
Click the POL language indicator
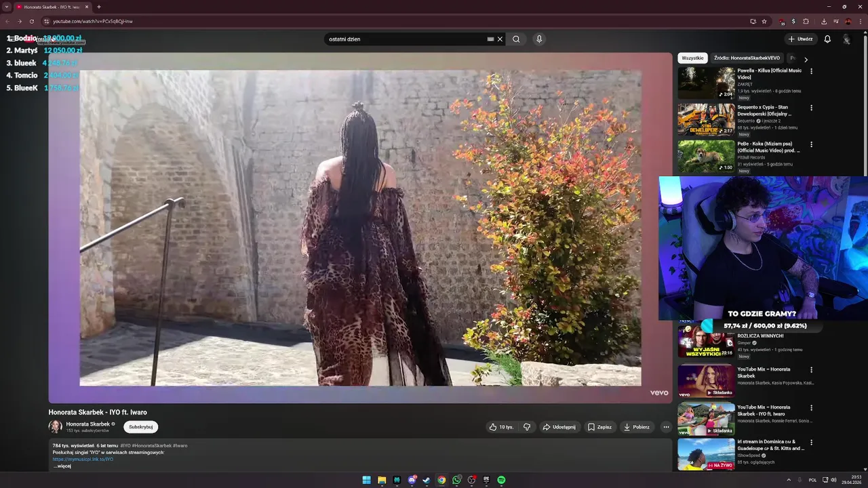[x=812, y=480]
